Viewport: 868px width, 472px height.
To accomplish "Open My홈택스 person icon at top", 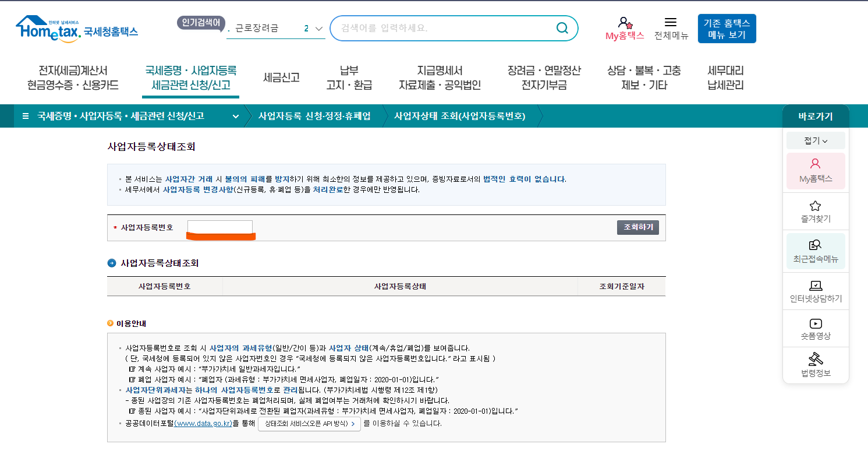I will point(625,22).
